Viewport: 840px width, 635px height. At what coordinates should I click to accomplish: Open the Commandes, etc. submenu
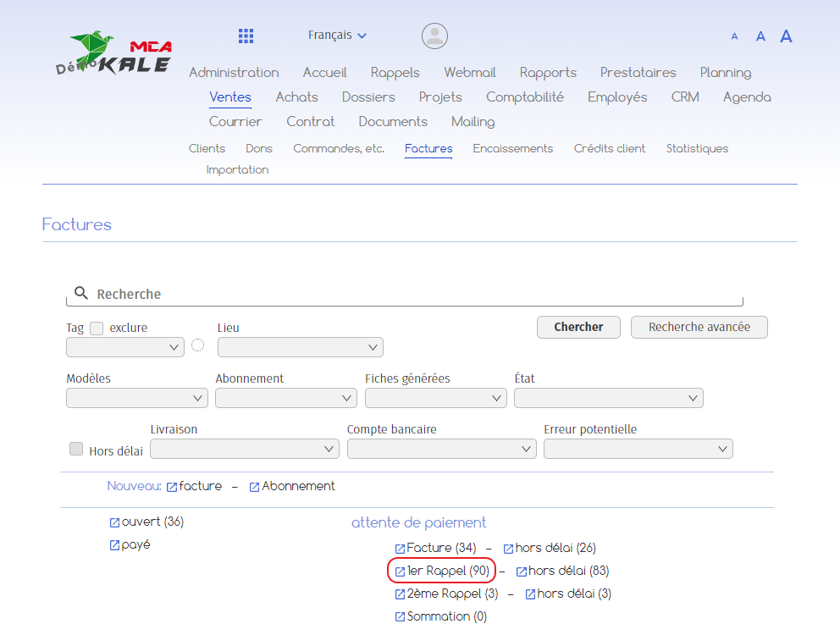[x=339, y=148]
